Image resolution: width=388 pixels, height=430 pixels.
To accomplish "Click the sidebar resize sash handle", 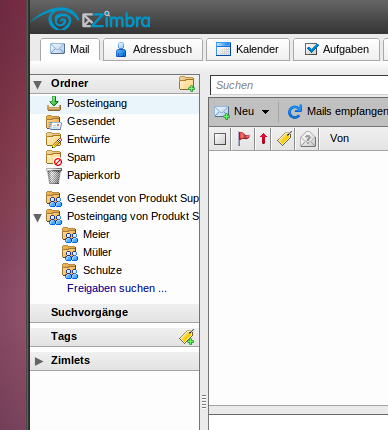I will click(204, 401).
